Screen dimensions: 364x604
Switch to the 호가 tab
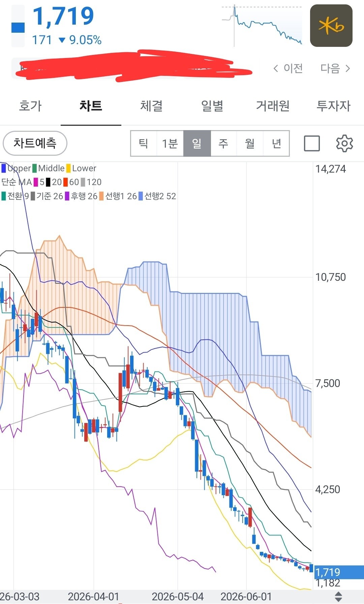[30, 106]
